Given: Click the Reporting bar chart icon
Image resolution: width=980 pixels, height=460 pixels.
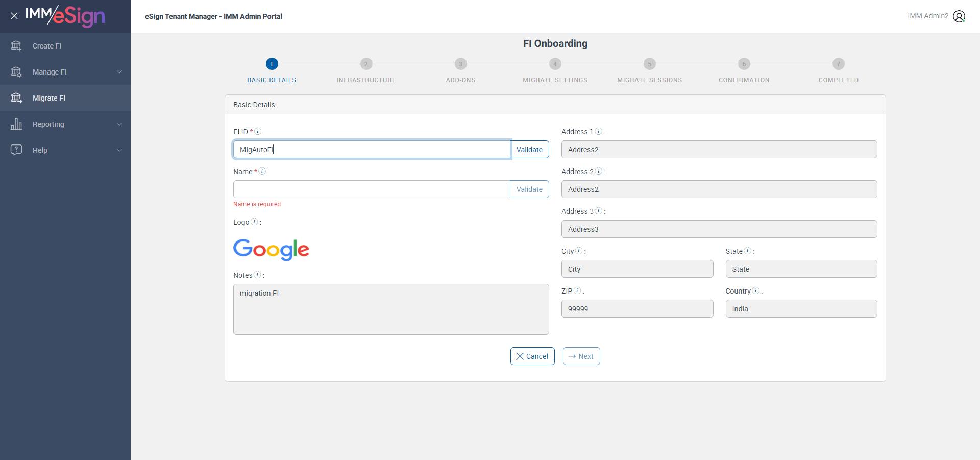Looking at the screenshot, I should 16,124.
